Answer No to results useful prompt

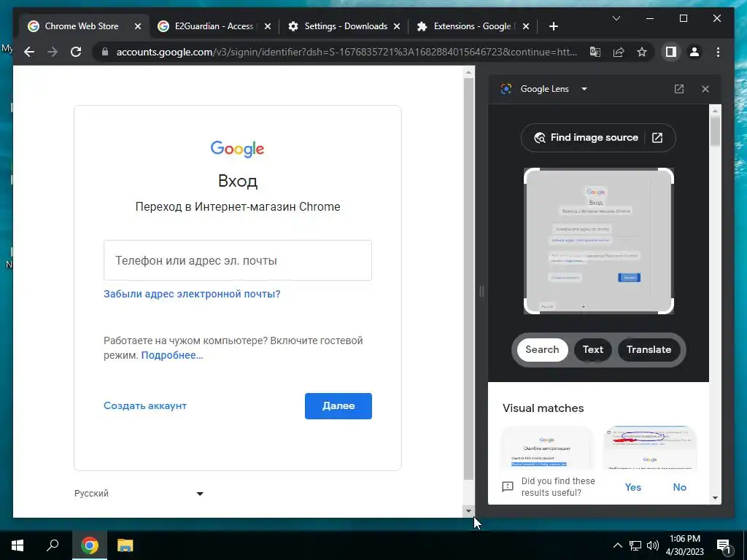pos(679,487)
